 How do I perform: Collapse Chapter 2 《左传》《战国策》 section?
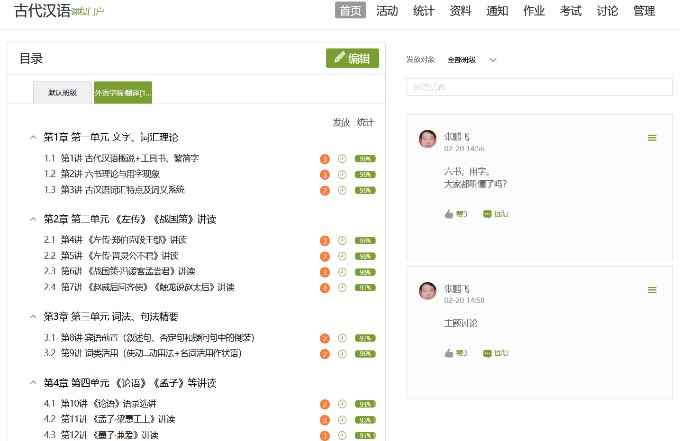tap(32, 219)
